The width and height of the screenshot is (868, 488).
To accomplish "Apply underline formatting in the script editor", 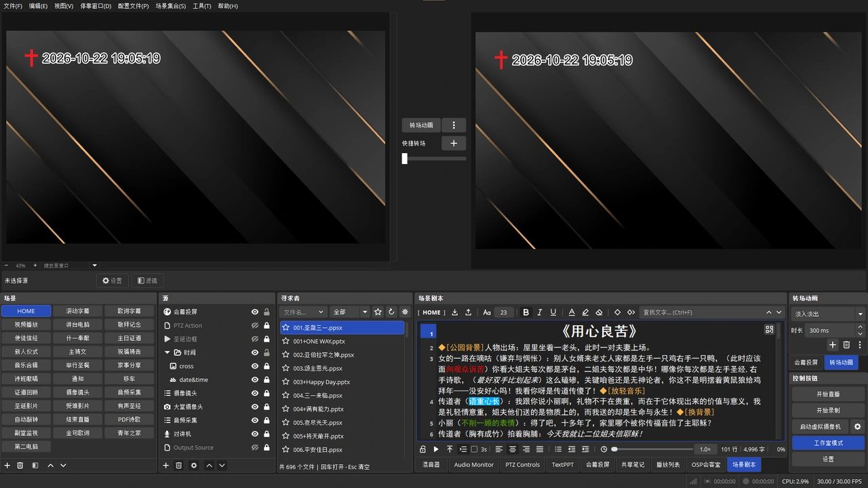I will [x=553, y=312].
